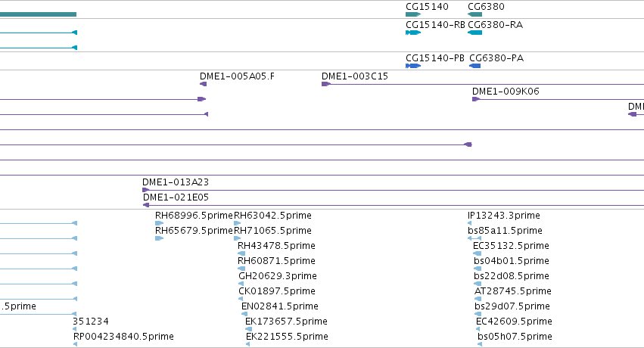Viewport: 644px width, 348px height.
Task: Select the IP13243.3prime EST label
Action: [x=504, y=216]
